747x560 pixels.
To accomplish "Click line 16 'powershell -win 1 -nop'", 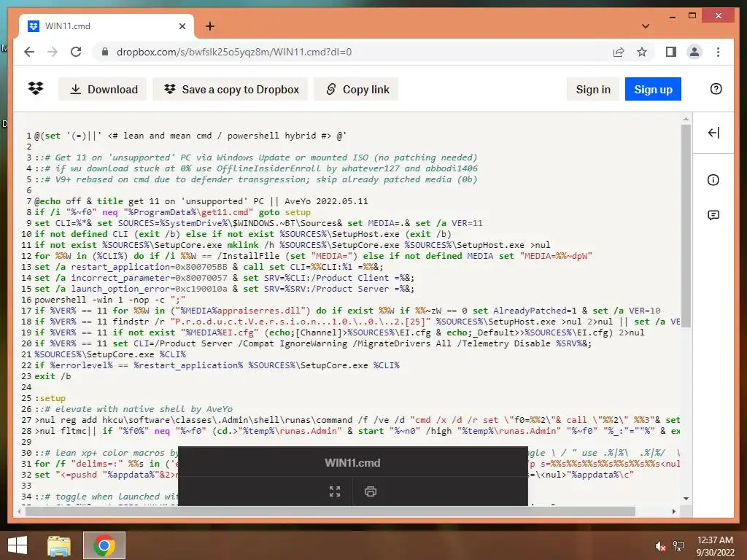I will pyautogui.click(x=109, y=300).
